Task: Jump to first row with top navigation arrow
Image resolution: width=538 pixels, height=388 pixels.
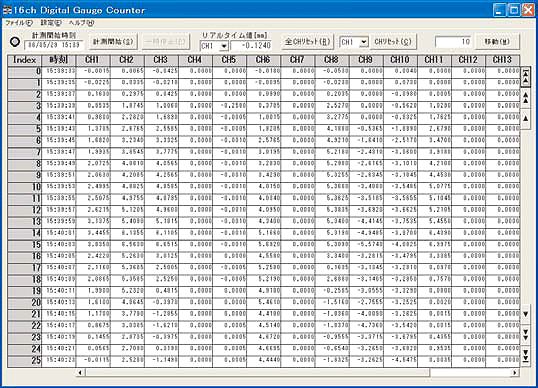Action: point(525,77)
